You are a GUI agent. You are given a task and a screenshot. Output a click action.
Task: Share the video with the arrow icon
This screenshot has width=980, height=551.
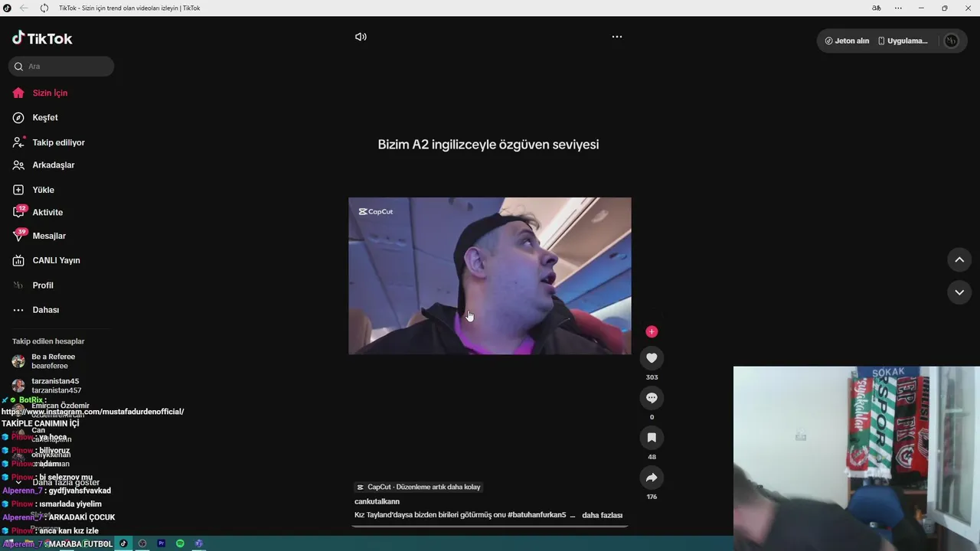652,478
